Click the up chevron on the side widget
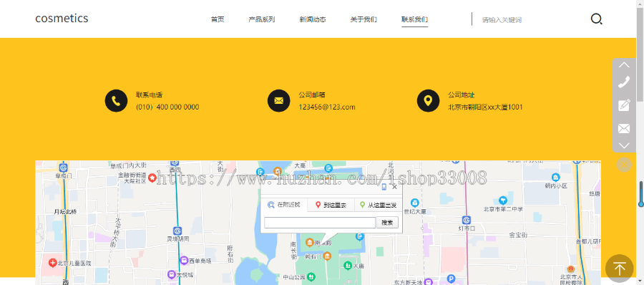The height and width of the screenshot is (285, 644). [624, 65]
